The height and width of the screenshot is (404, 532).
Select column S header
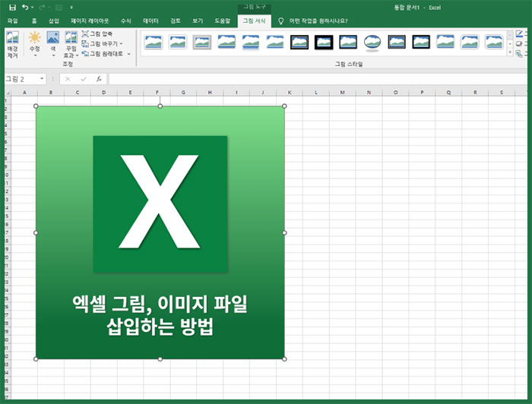[502, 92]
